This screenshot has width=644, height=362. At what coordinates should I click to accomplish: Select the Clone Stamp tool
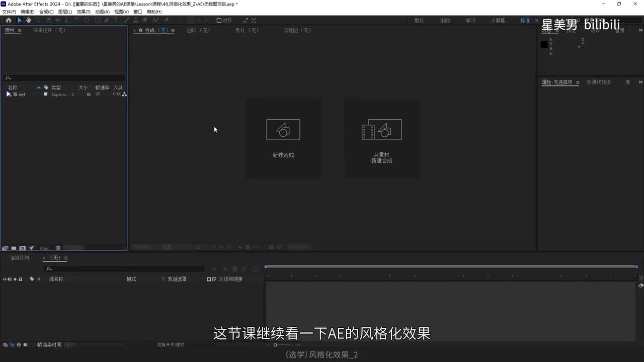coord(135,20)
